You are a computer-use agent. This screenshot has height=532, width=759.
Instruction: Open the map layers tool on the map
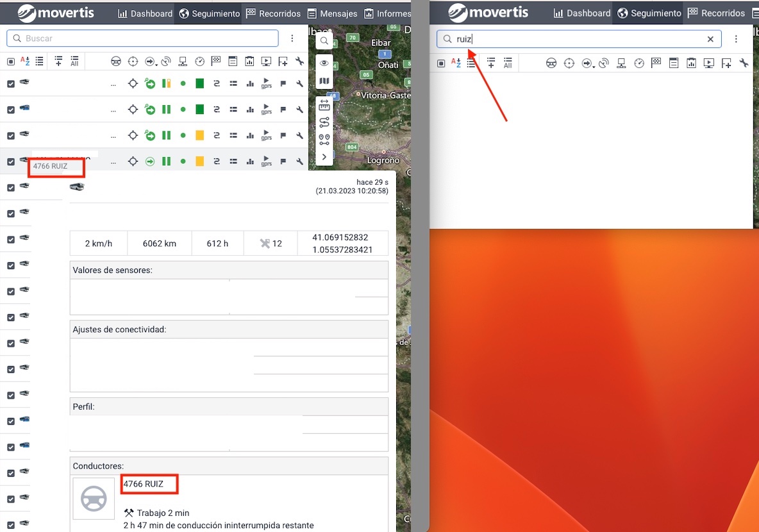point(324,81)
